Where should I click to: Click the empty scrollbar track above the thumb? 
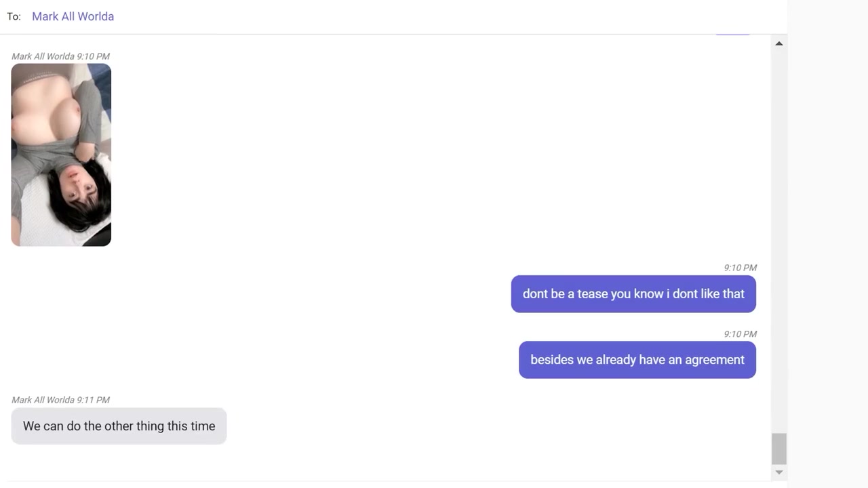[x=778, y=241]
